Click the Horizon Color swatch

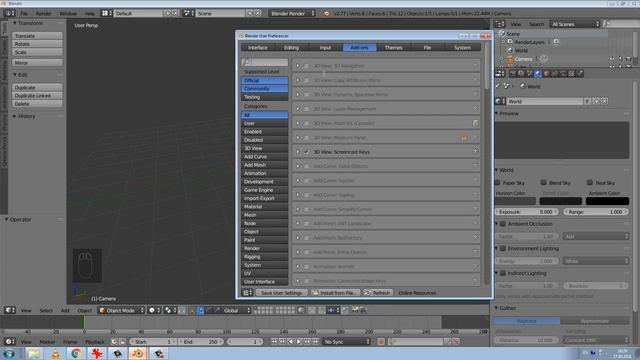click(x=516, y=201)
